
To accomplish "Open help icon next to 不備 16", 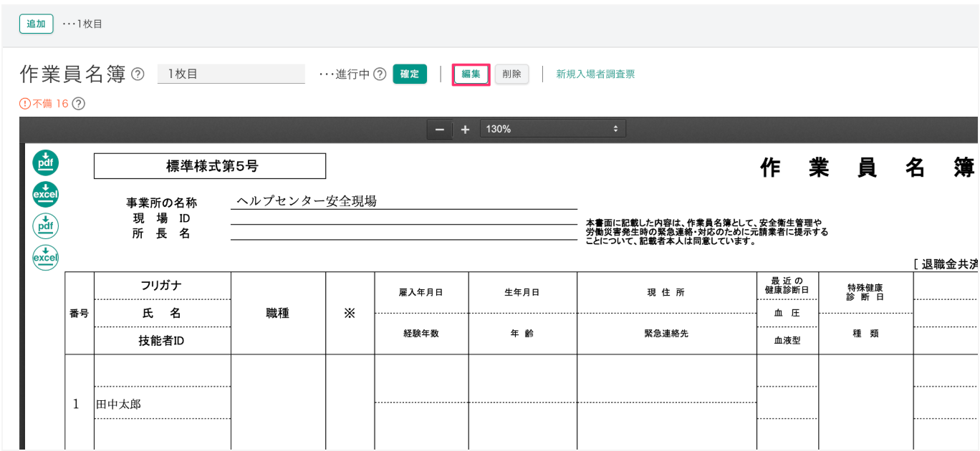I will pos(79,104).
